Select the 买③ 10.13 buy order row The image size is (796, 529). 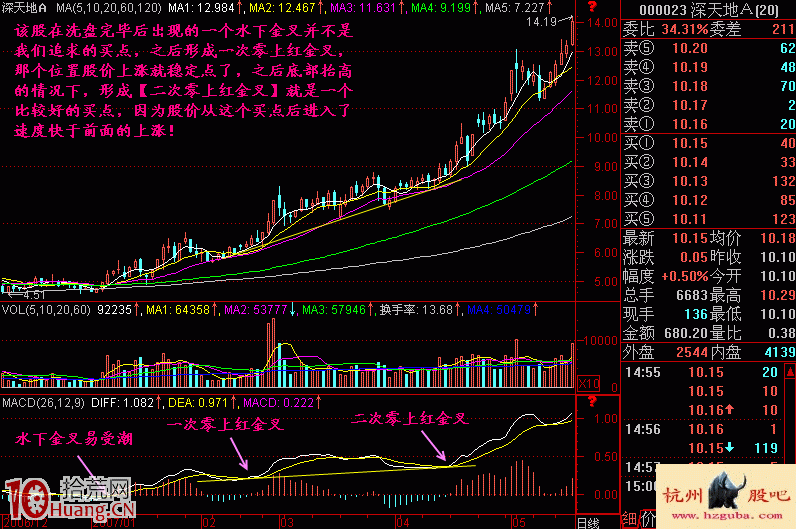709,181
